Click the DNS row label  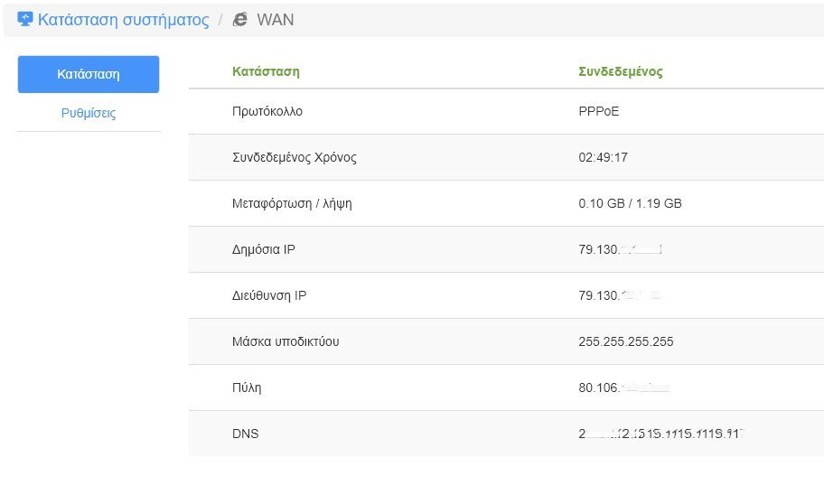(245, 434)
